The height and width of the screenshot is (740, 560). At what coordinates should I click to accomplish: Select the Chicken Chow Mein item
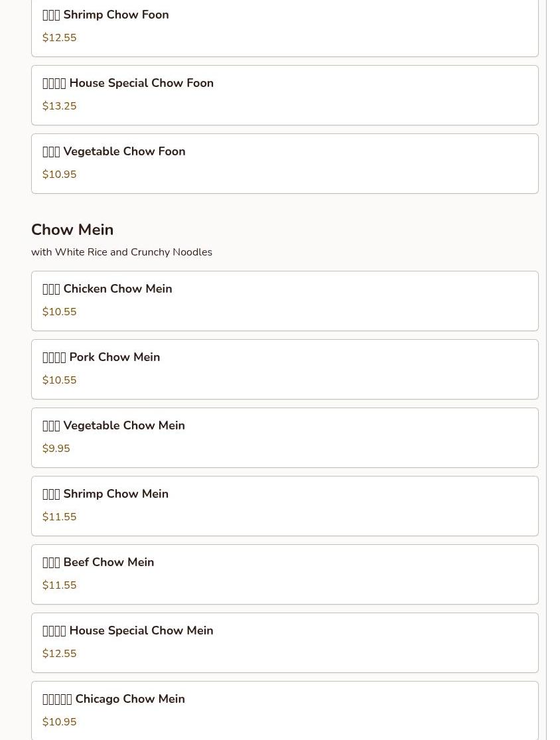tap(285, 301)
